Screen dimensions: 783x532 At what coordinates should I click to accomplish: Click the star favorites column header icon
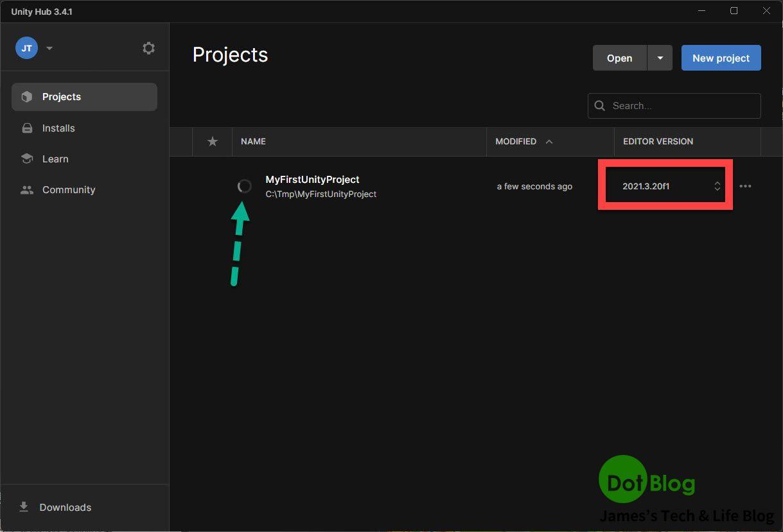(213, 141)
